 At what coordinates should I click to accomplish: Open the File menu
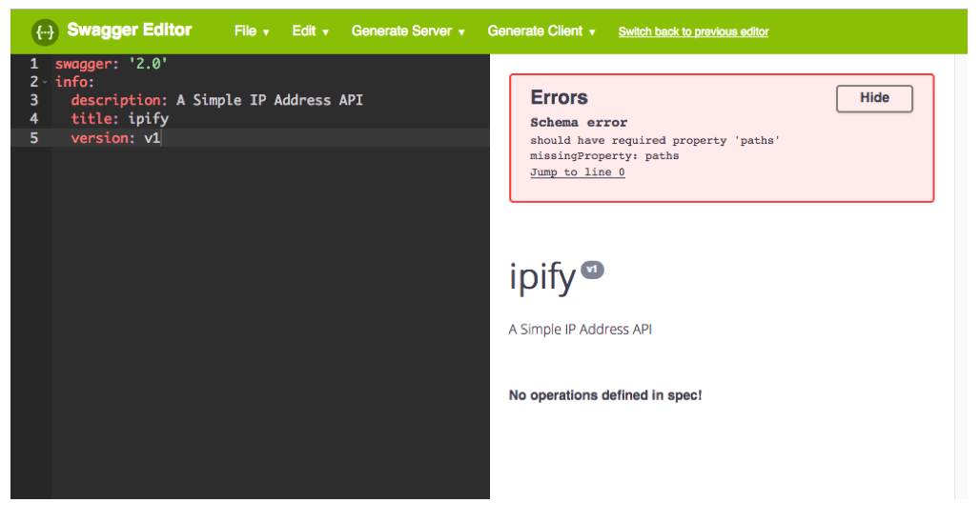[x=252, y=31]
